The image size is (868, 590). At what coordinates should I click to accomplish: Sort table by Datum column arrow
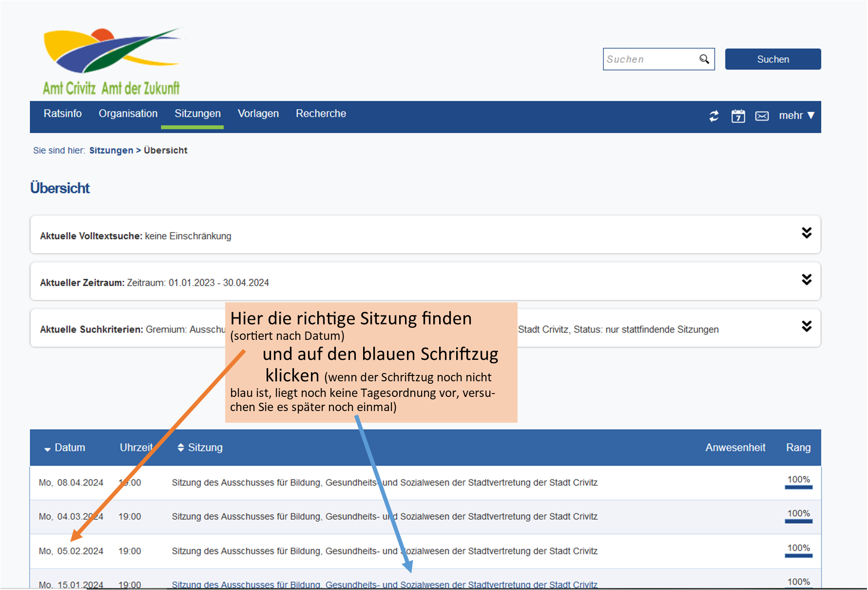click(47, 449)
